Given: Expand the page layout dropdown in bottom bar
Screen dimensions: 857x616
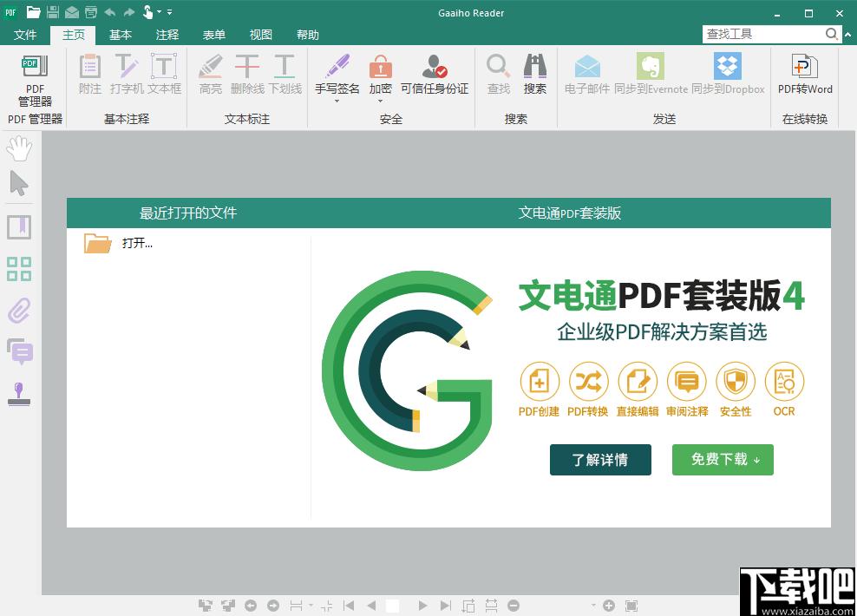Looking at the screenshot, I should [x=311, y=605].
